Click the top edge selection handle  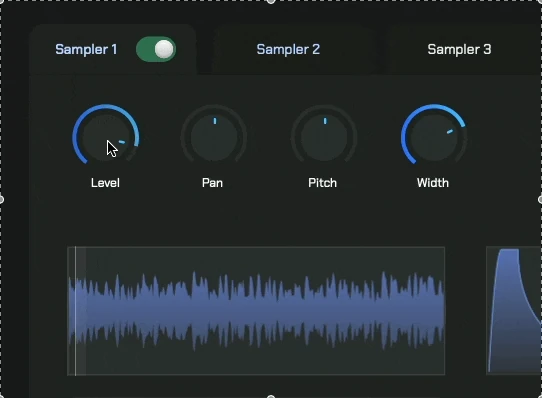(x=271, y=1)
